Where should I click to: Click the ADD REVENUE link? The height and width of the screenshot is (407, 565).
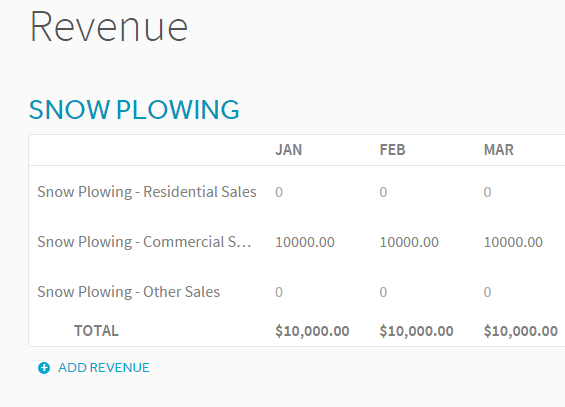(104, 368)
